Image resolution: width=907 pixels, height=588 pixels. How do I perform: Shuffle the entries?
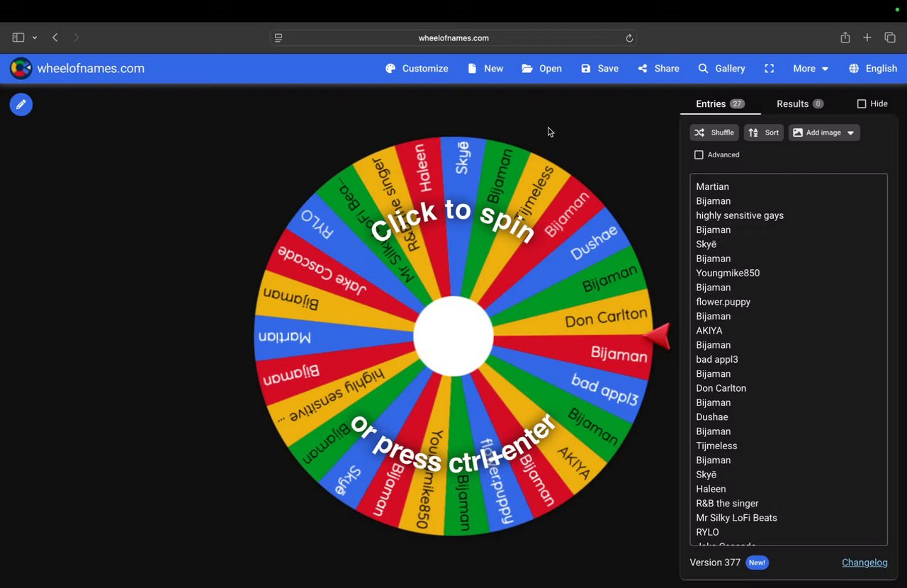click(x=714, y=132)
